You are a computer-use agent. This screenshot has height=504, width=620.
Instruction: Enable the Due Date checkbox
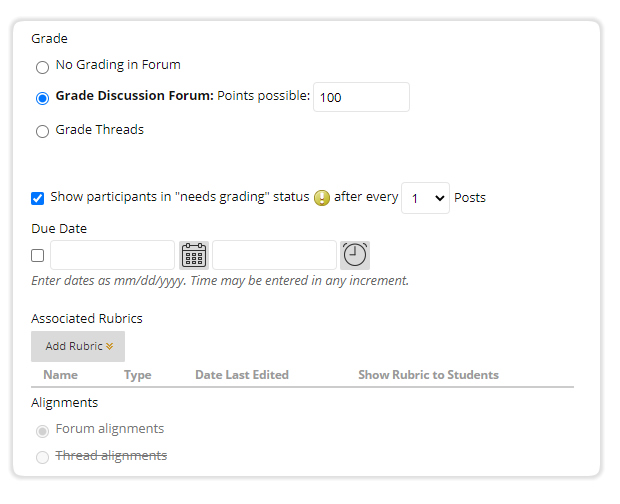38,255
